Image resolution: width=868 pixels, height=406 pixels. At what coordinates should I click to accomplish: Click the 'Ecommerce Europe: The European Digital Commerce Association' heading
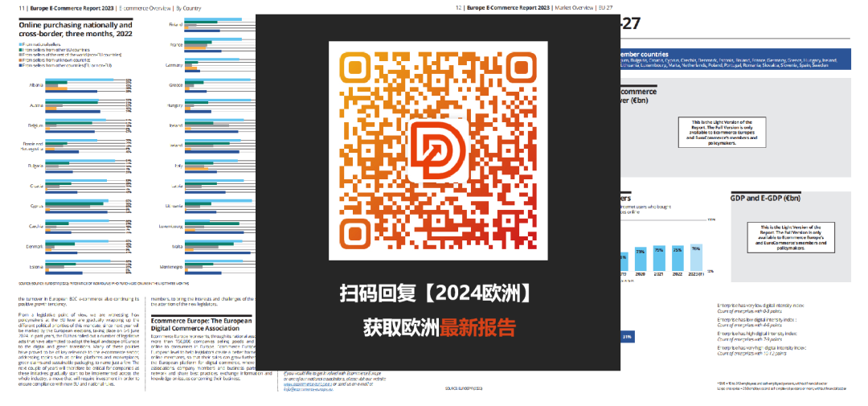pyautogui.click(x=202, y=324)
